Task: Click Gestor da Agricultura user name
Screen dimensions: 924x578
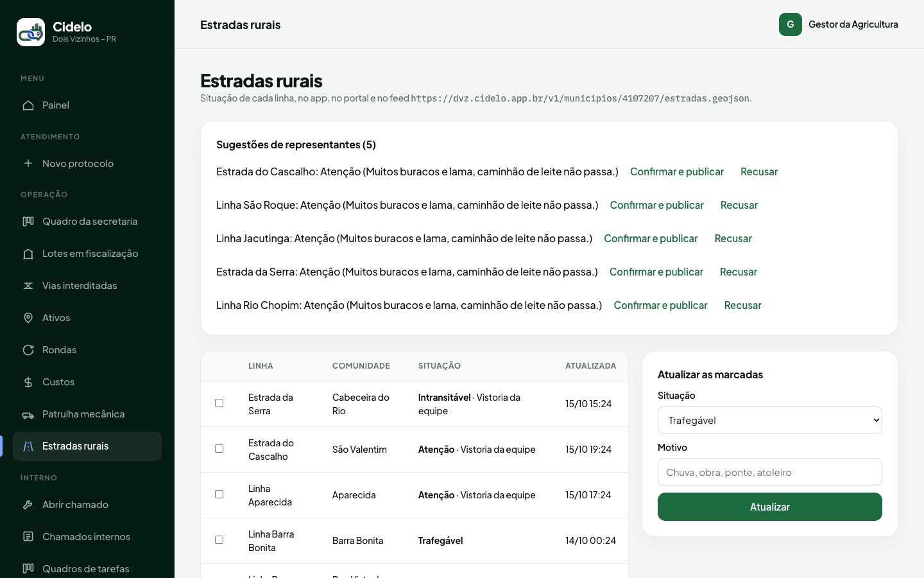Action: click(853, 24)
